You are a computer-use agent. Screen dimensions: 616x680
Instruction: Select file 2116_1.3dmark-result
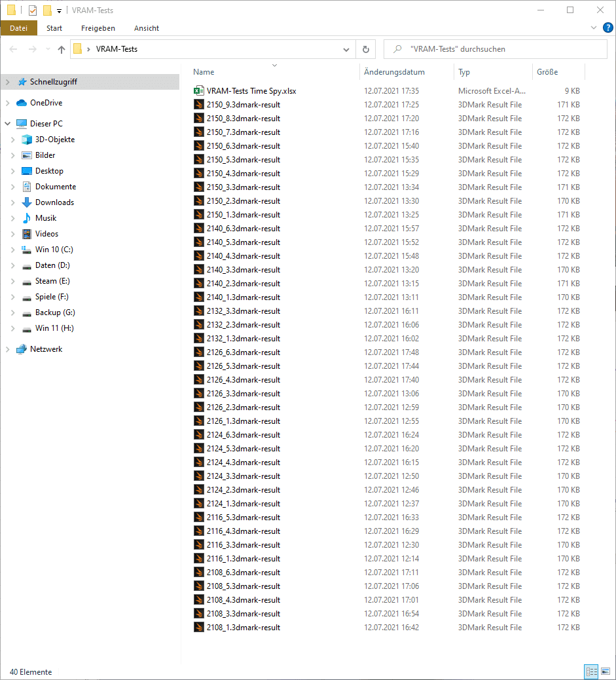243,559
